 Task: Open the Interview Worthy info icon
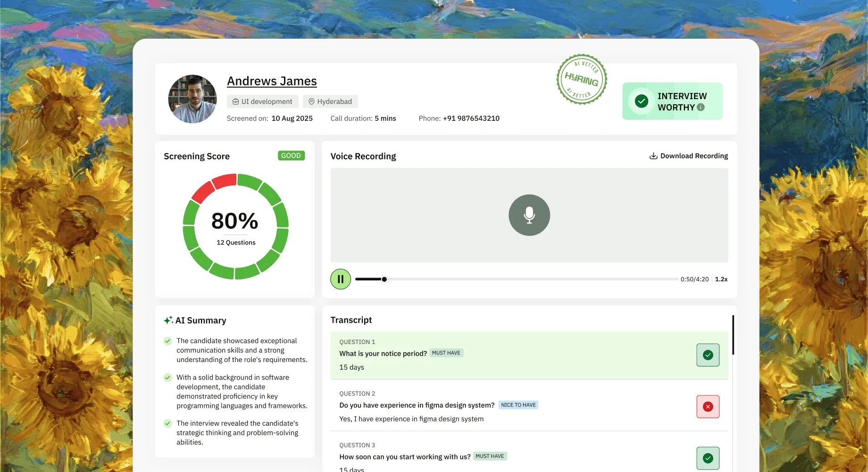[x=701, y=107]
